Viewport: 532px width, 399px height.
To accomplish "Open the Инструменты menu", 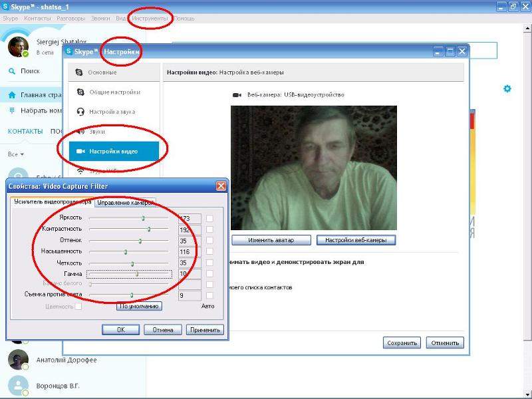I will pos(150,19).
